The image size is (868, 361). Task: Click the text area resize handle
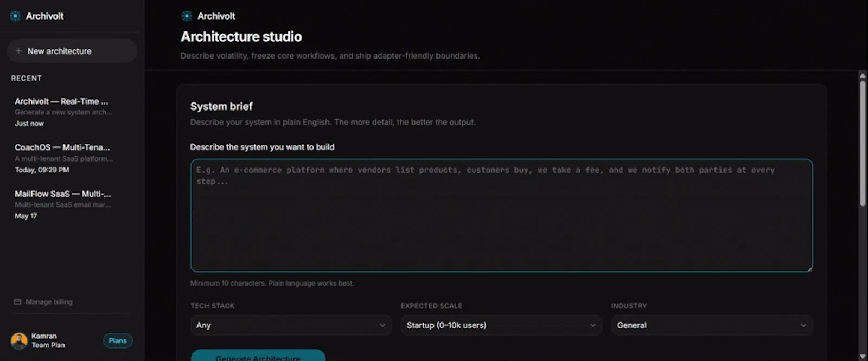pyautogui.click(x=809, y=268)
